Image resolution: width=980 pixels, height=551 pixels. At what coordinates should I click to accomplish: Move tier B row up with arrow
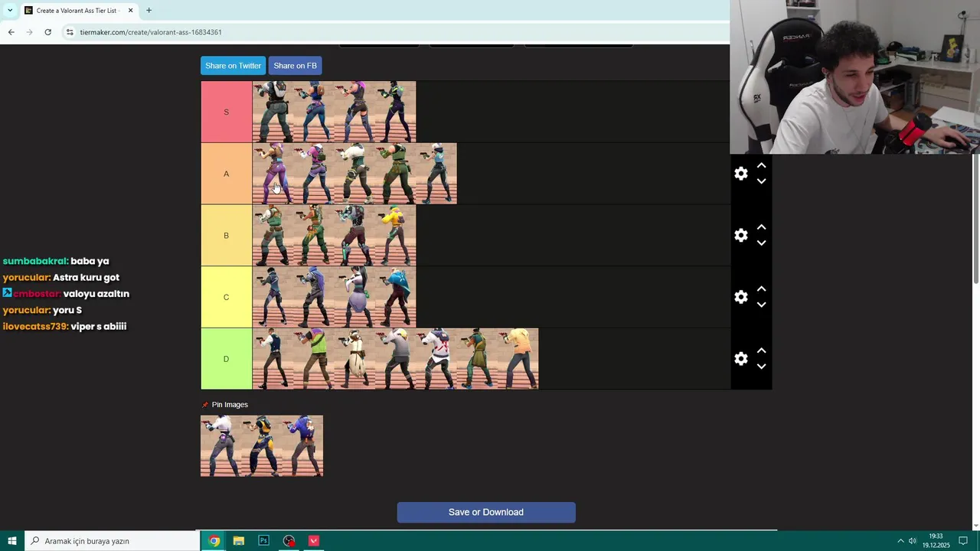click(761, 227)
